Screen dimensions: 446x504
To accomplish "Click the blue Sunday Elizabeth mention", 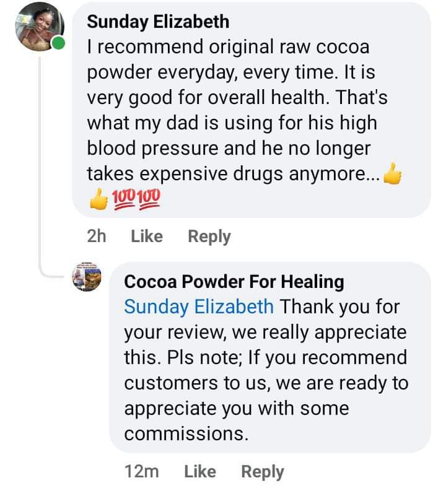I will coord(198,306).
